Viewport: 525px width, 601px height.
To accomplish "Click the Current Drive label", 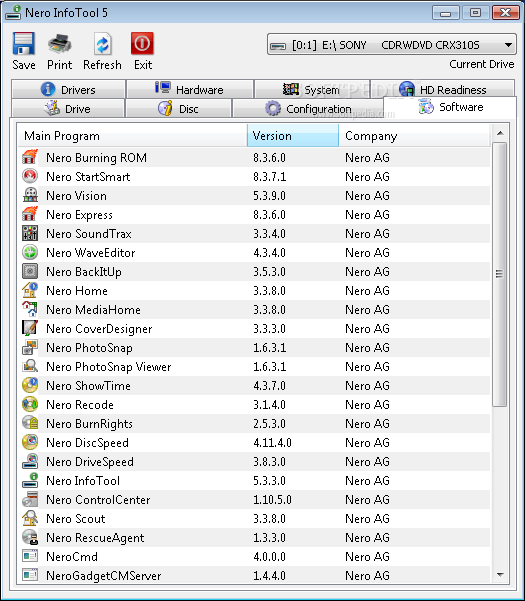I will point(482,64).
